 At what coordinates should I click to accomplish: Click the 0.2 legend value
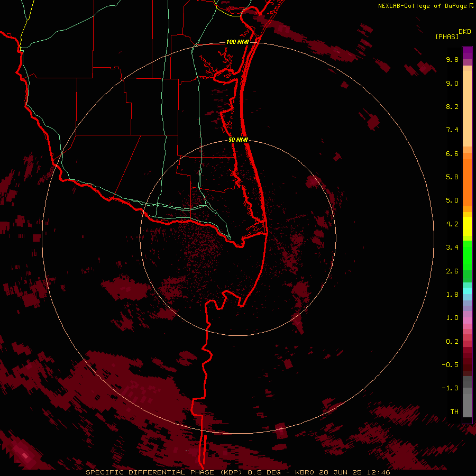coord(452,342)
